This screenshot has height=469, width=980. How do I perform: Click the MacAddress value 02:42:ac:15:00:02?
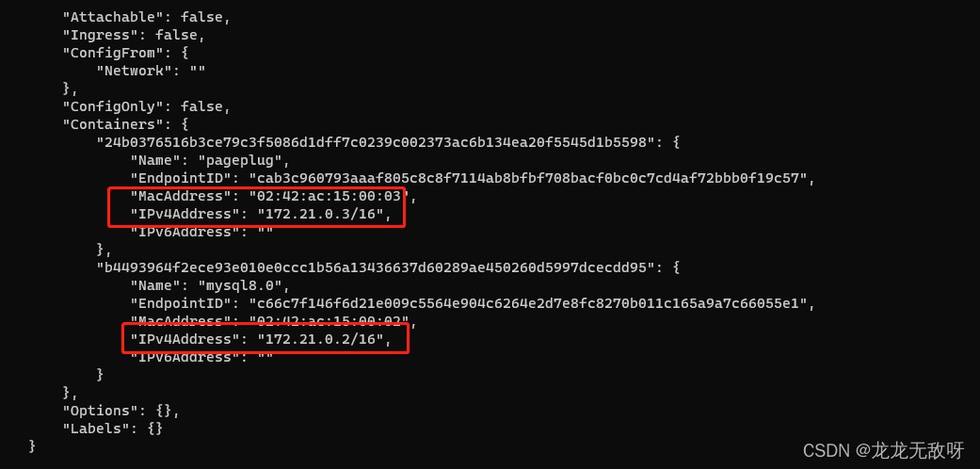pos(332,321)
